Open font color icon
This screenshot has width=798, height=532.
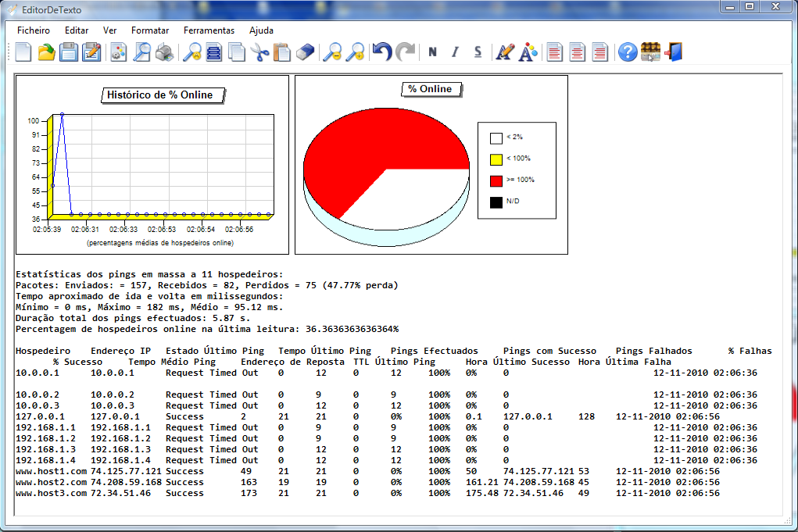tap(528, 52)
